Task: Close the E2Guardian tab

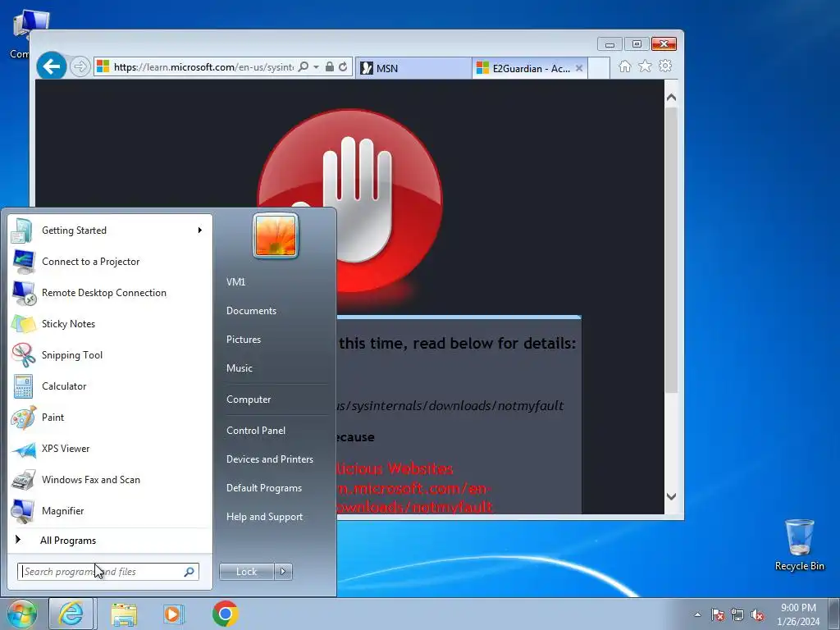Action: [579, 68]
